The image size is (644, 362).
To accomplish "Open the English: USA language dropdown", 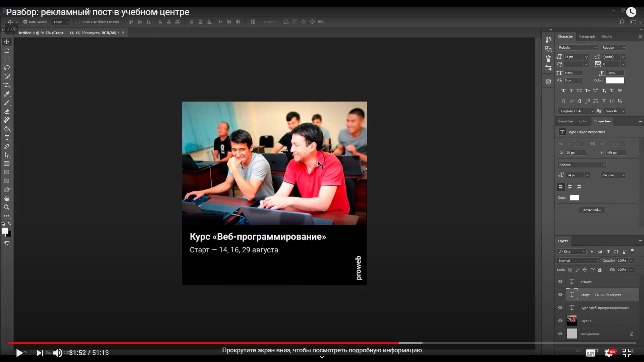I will [x=576, y=111].
